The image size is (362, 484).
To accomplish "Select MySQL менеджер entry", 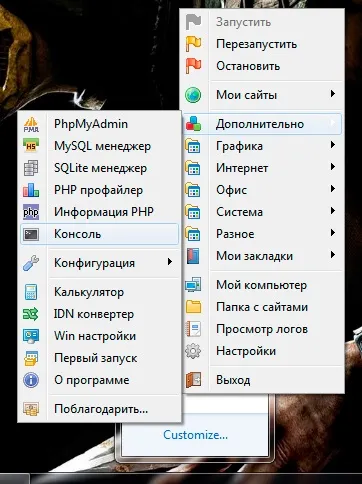I will click(100, 146).
